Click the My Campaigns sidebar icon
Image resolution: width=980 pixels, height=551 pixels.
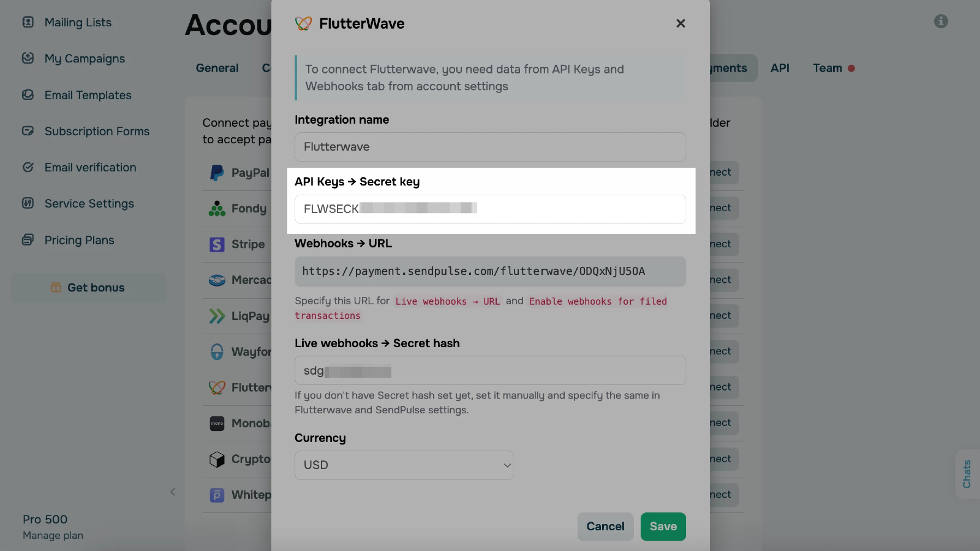tap(28, 58)
